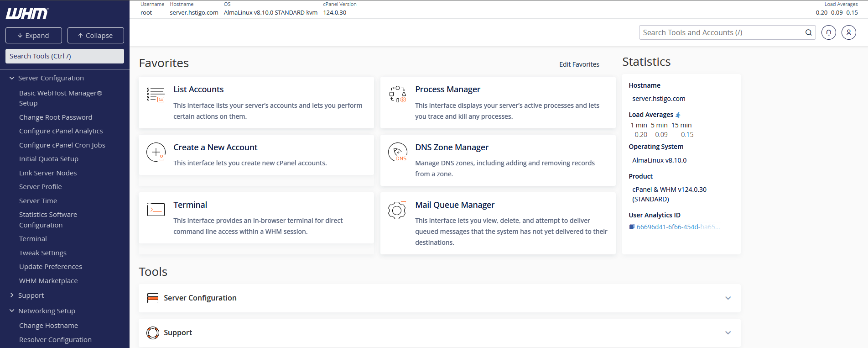Focus Search Tools and Accounts field
Viewport: 868px width, 348px height.
coord(727,32)
